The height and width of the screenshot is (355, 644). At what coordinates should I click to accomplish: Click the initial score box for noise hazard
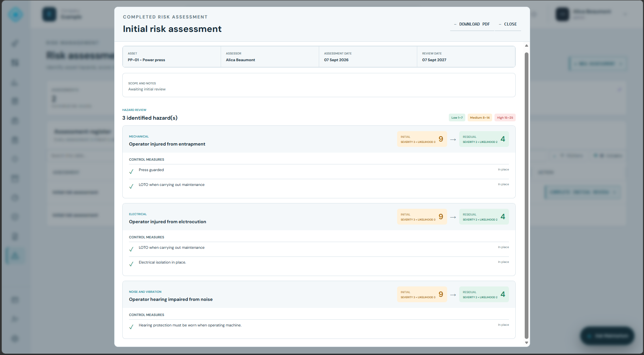click(422, 294)
